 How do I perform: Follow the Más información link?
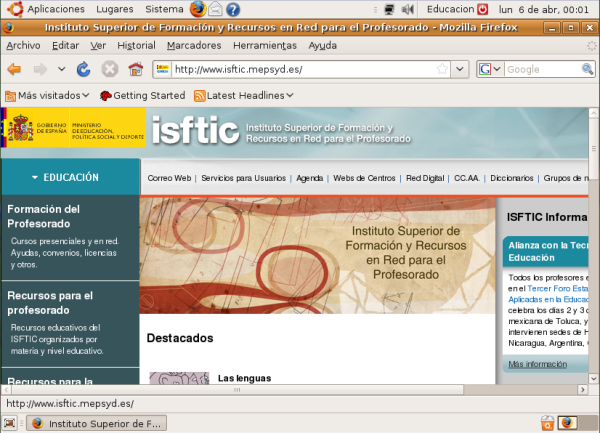pyautogui.click(x=537, y=364)
